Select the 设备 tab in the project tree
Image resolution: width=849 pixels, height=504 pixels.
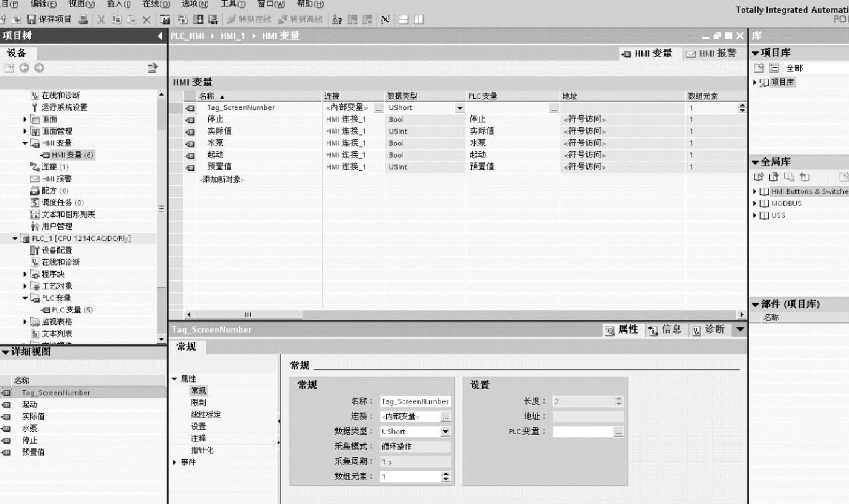click(x=17, y=53)
